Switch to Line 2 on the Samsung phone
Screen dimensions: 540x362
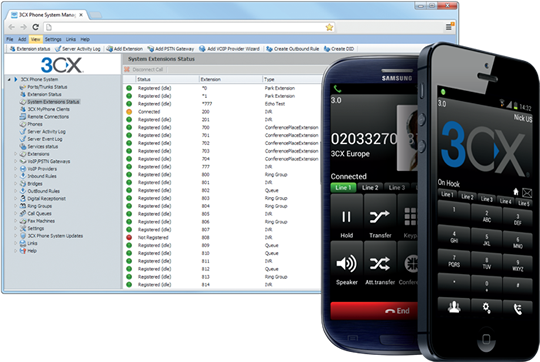(370, 187)
